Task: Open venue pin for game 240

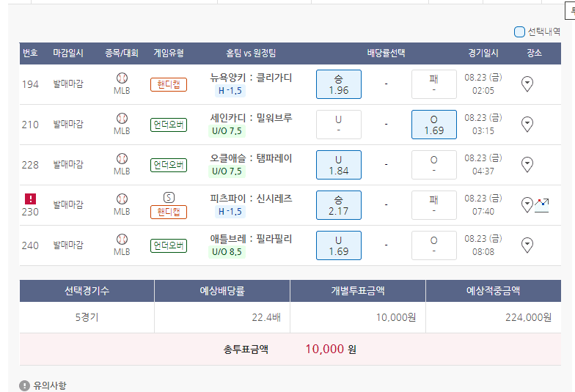Action: pos(527,245)
